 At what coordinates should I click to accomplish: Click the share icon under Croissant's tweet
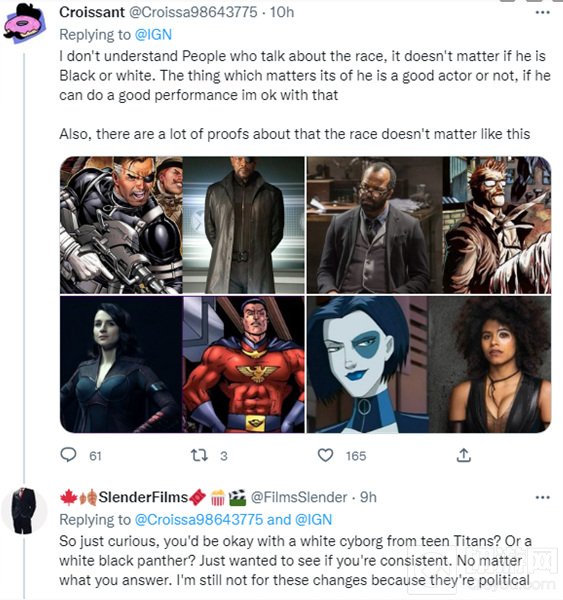[x=463, y=455]
